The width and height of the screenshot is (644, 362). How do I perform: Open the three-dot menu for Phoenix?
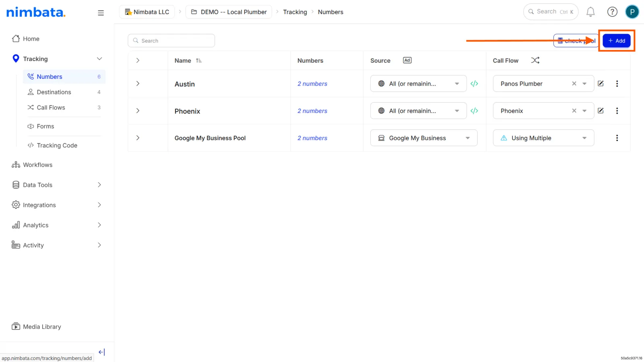pos(617,111)
